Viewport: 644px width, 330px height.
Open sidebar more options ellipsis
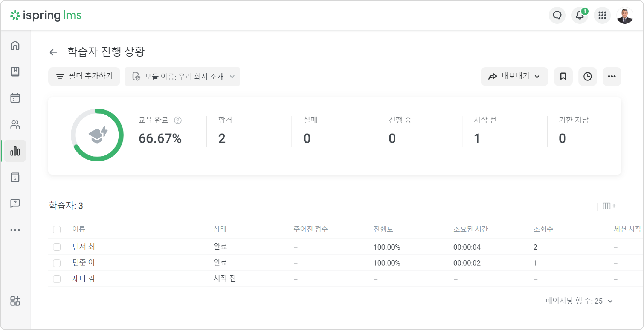15,230
